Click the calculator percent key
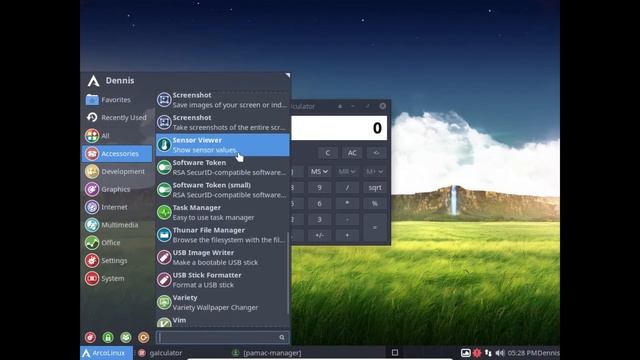Image resolution: width=640 pixels, height=360 pixels. [375, 203]
